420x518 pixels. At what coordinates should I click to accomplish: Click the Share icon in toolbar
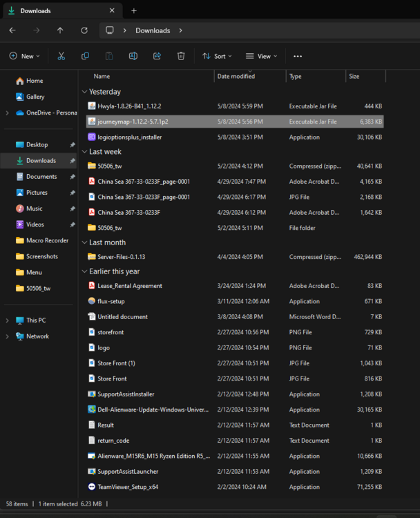coord(157,56)
